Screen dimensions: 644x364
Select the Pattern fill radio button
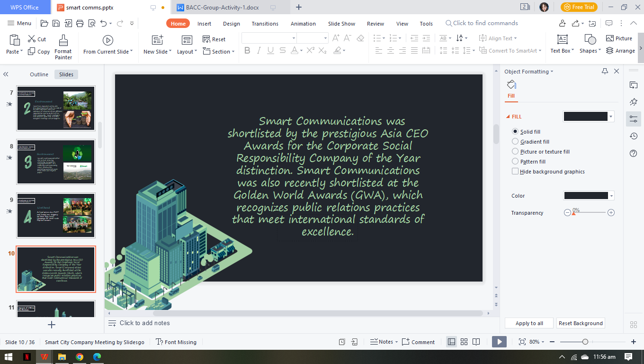coord(515,162)
